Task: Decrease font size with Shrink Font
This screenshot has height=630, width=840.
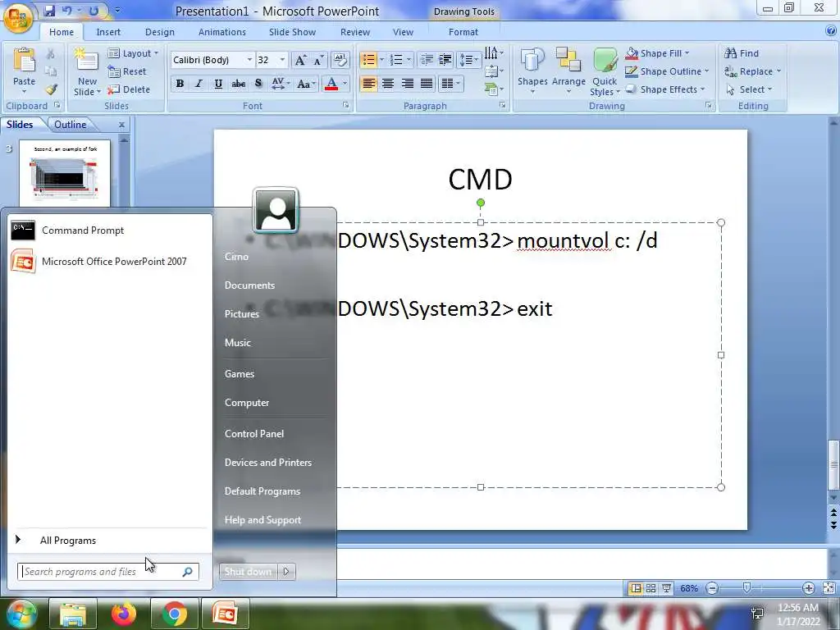Action: tap(319, 60)
